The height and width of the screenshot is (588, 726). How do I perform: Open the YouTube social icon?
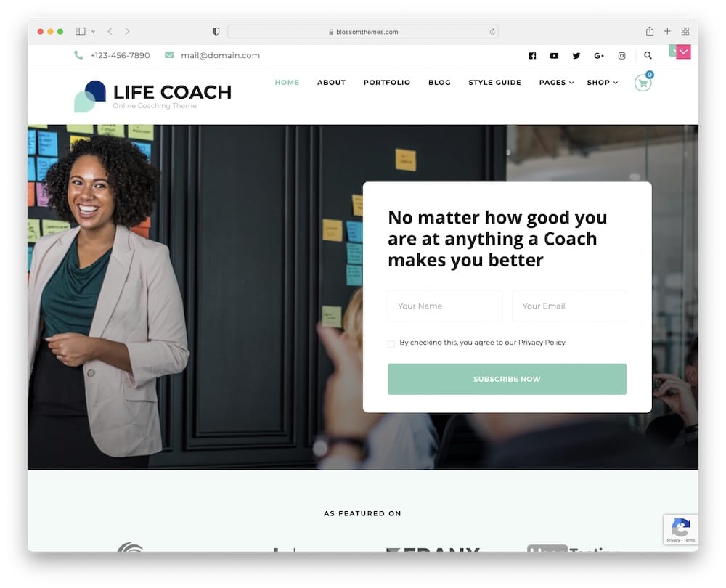coord(554,56)
